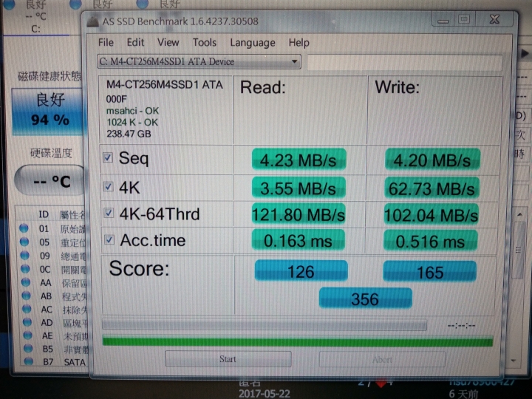Click the msahci - OK driver text

(x=132, y=111)
